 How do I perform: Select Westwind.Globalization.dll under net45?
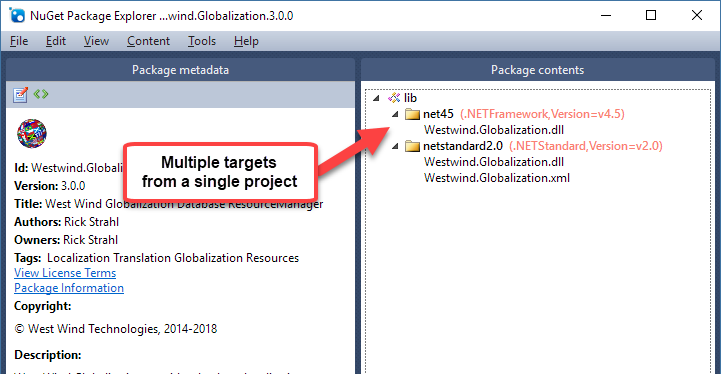(494, 130)
